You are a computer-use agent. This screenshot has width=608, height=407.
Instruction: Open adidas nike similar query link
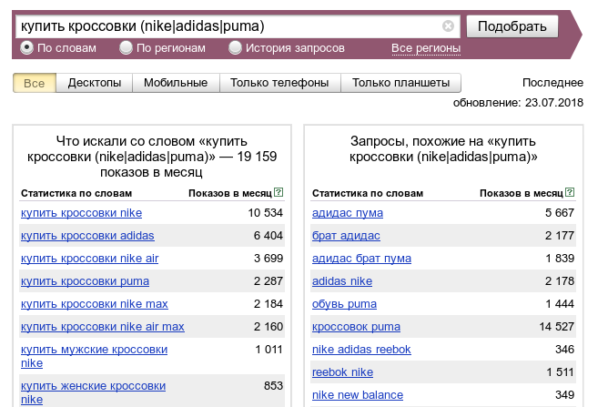click(x=342, y=281)
